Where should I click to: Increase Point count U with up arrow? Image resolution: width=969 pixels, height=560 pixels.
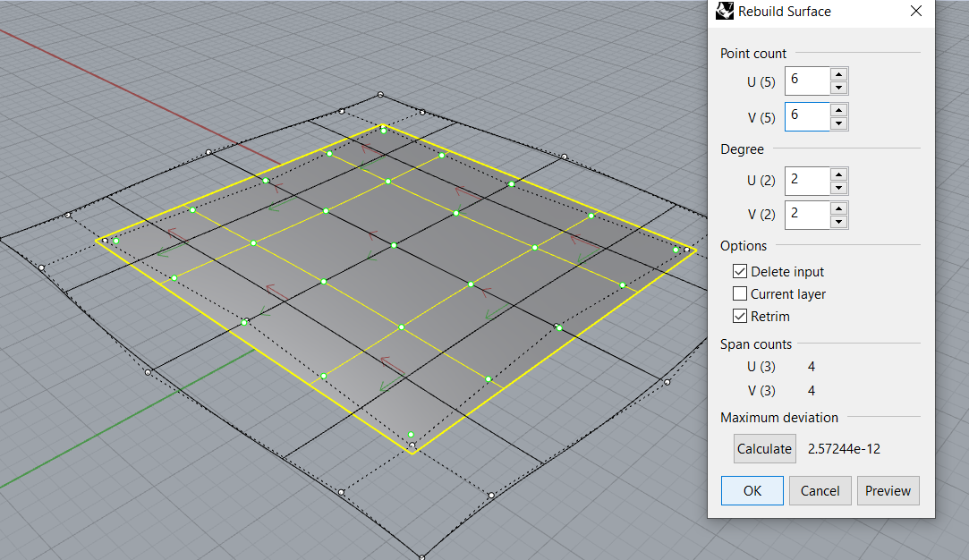tap(838, 74)
